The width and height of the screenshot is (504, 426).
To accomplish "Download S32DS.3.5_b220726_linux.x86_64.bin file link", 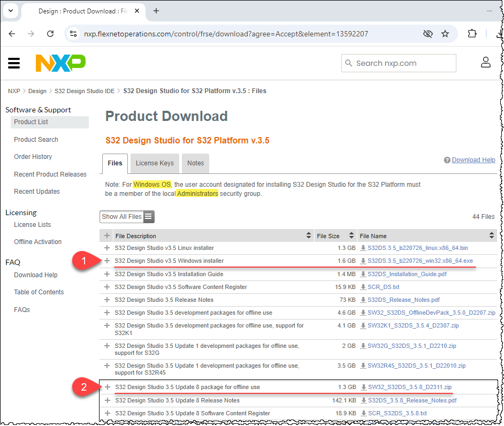I will tap(417, 248).
